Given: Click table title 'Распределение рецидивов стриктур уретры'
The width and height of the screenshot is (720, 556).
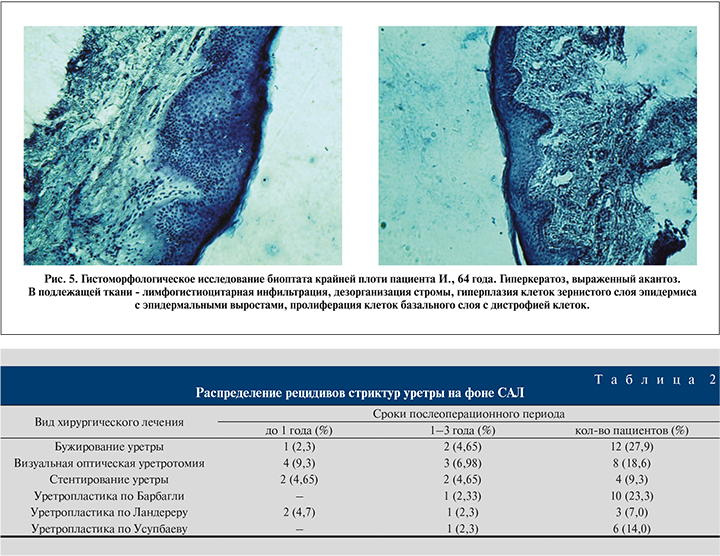Looking at the screenshot, I should (x=360, y=393).
